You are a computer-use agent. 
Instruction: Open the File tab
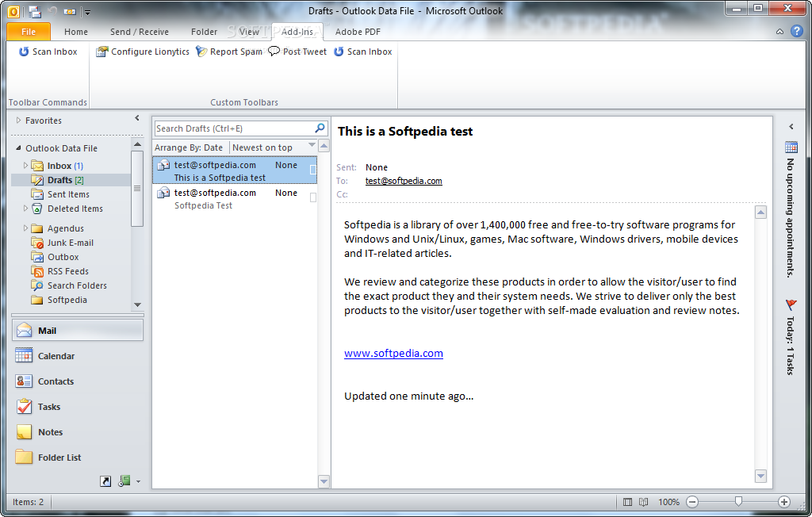pyautogui.click(x=29, y=32)
